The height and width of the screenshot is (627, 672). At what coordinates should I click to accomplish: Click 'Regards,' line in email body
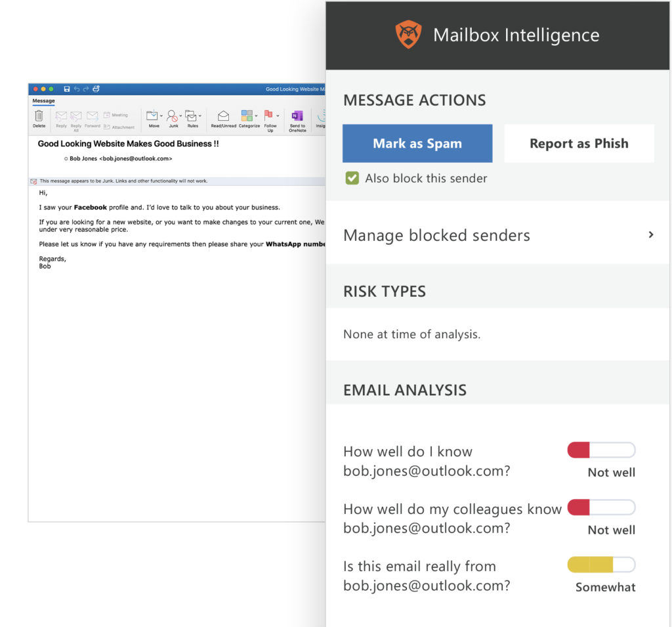pos(52,259)
